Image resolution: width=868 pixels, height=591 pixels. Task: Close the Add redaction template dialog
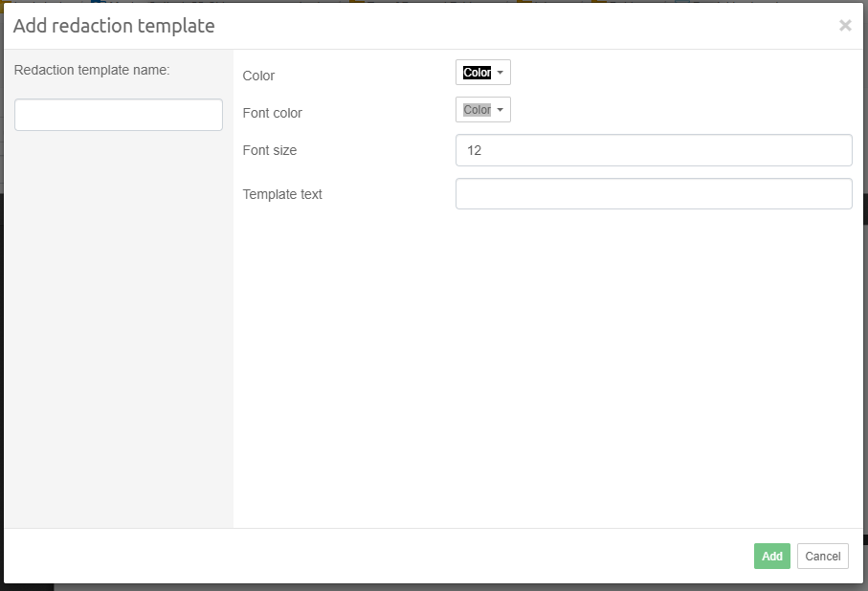[845, 26]
